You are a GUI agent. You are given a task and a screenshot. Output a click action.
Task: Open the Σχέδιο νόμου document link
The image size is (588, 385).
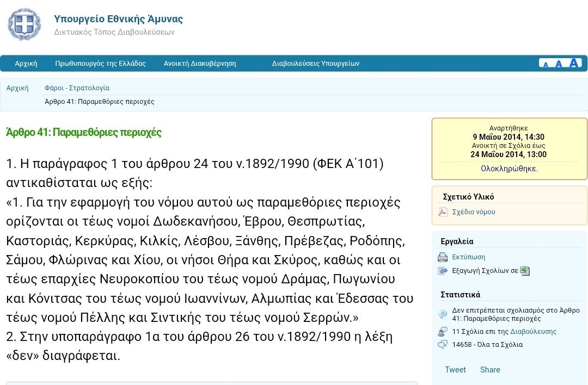pyautogui.click(x=474, y=212)
